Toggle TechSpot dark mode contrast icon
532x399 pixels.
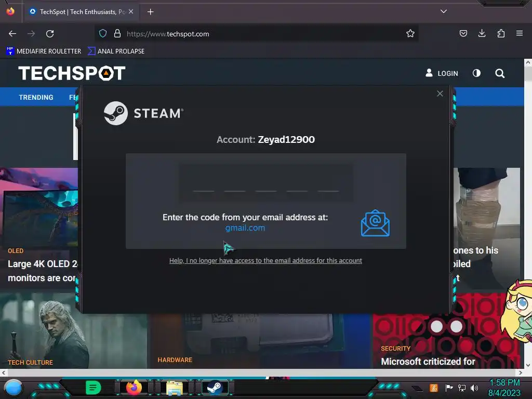click(x=477, y=73)
